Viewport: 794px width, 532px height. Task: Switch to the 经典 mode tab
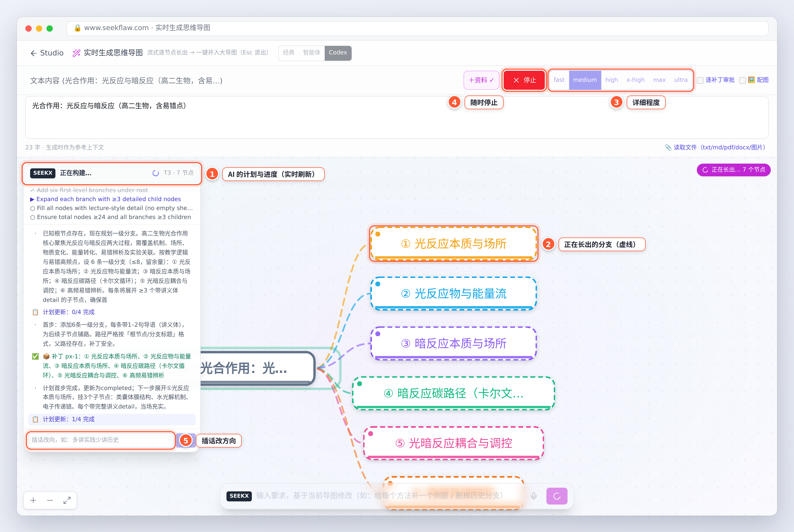click(289, 53)
